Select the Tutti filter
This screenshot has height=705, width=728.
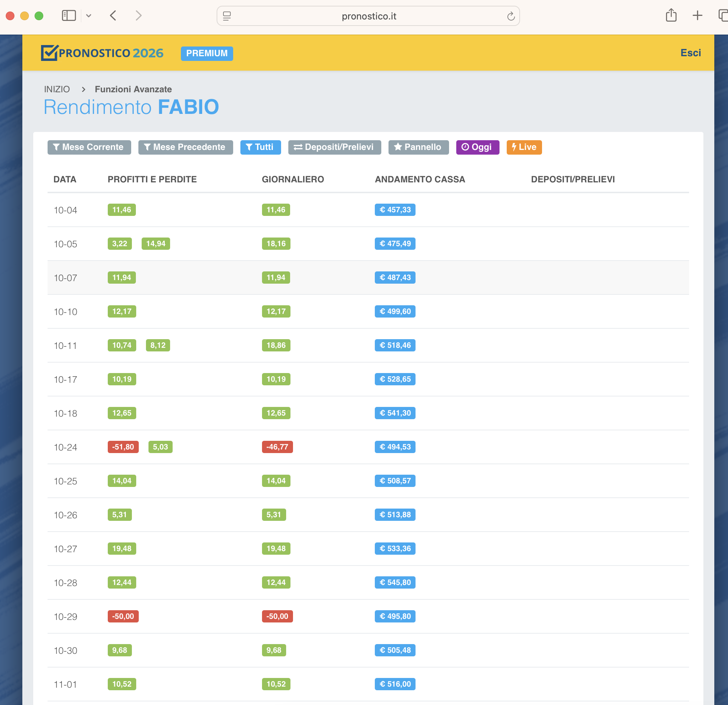pos(260,147)
